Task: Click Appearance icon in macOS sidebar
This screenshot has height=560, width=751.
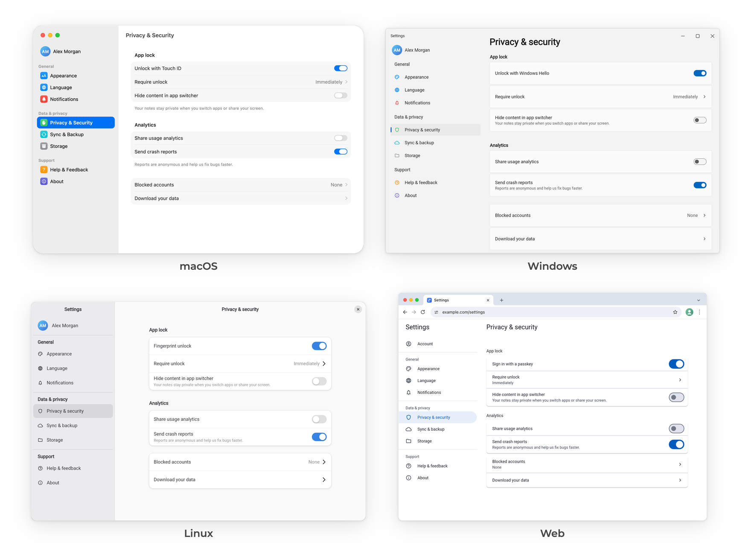Action: click(44, 76)
